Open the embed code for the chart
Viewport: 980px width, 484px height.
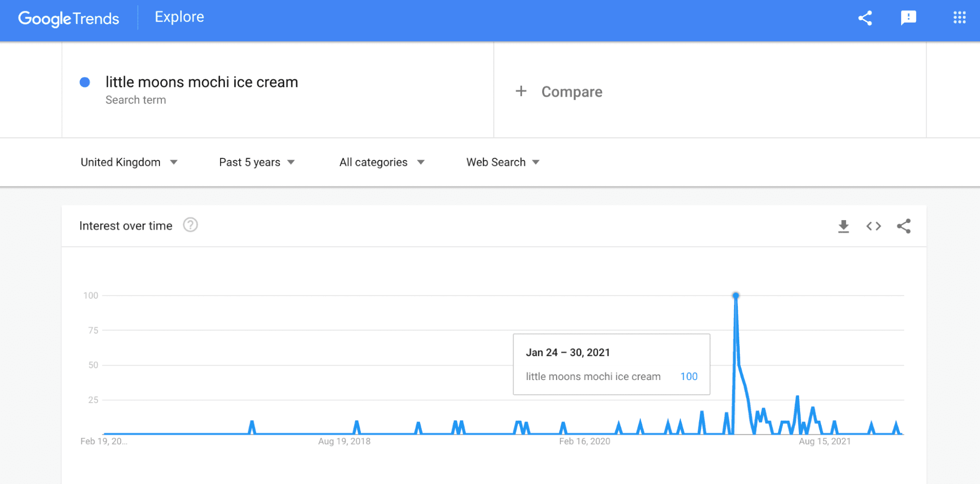[x=873, y=226]
